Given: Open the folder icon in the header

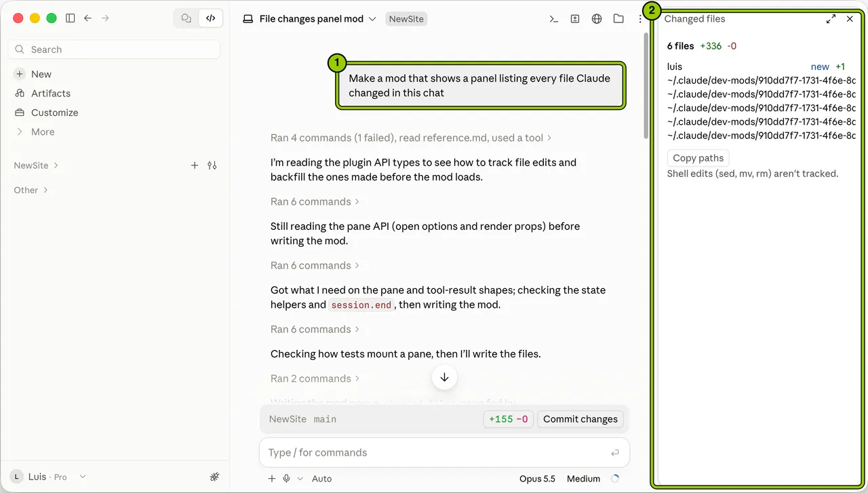Looking at the screenshot, I should (x=618, y=19).
